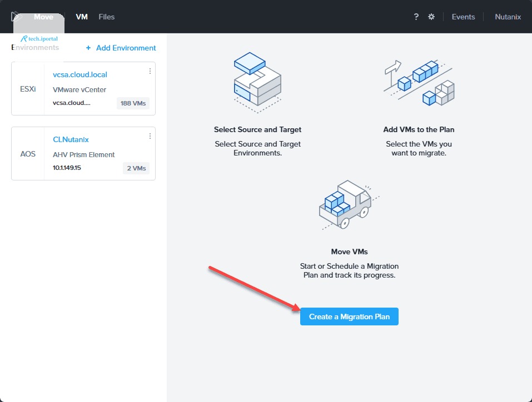This screenshot has width=532, height=402.
Task: Open CLNutanix environment link
Action: (x=71, y=140)
